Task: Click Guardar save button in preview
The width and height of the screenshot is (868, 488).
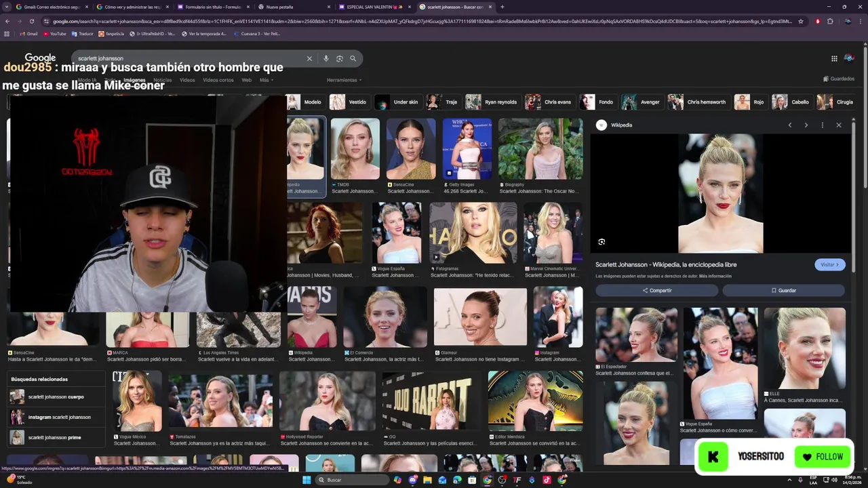Action: point(783,290)
